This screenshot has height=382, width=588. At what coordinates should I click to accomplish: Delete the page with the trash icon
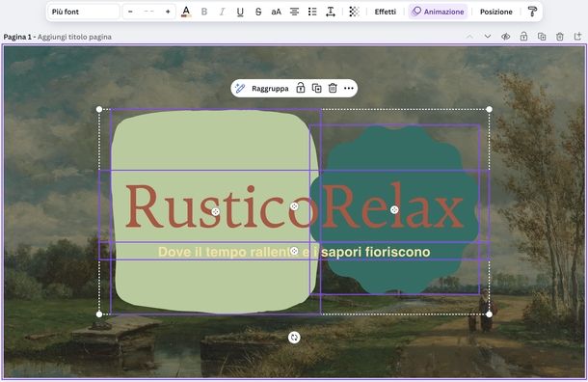(559, 37)
